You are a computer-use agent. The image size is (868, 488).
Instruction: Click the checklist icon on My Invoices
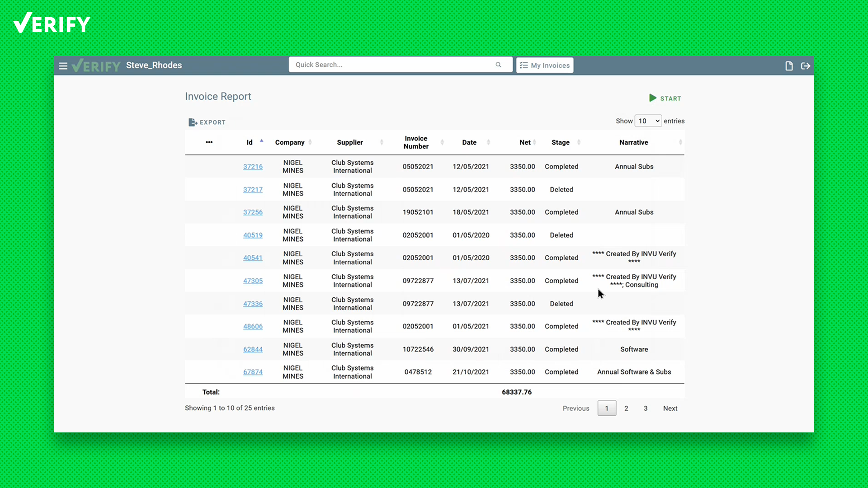coord(523,65)
